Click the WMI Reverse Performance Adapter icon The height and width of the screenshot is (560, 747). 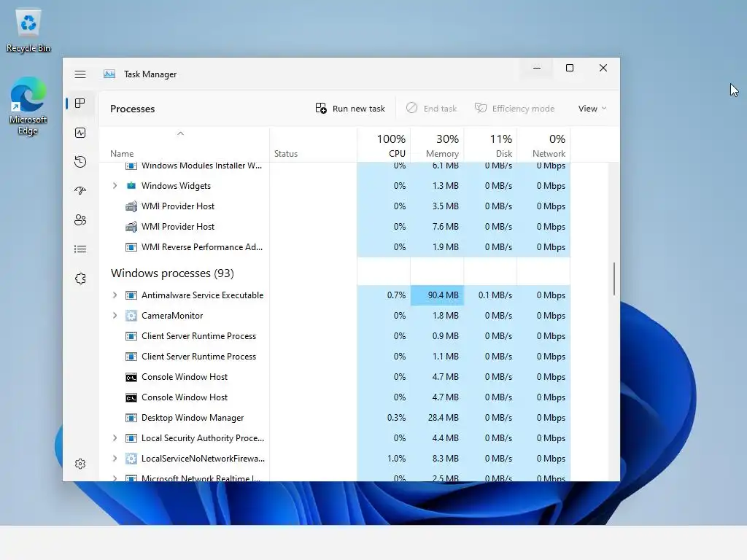131,247
